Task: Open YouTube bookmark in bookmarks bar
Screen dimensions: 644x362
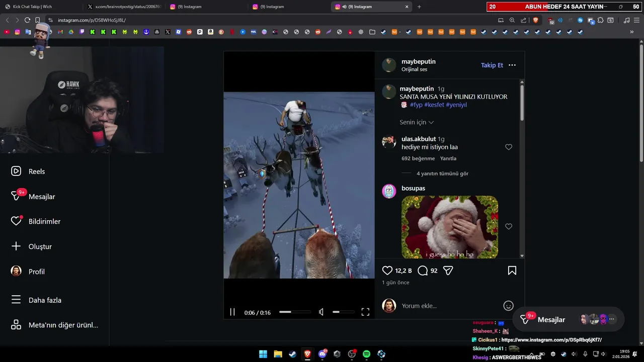Action: point(7,32)
